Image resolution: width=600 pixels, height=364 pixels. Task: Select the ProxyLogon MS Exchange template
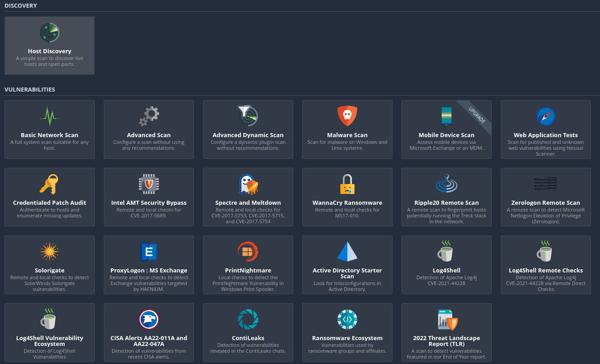[x=149, y=265]
